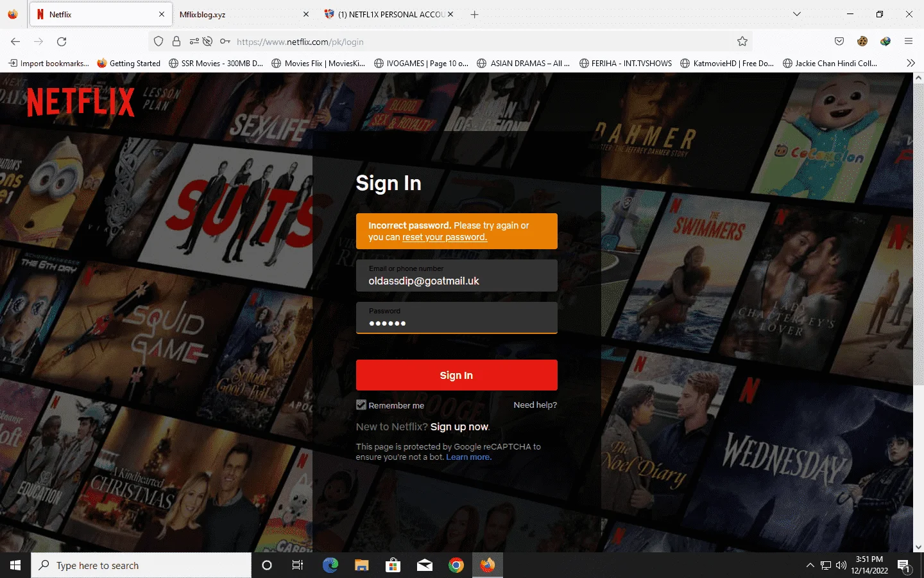Open the notification center icon

[904, 566]
